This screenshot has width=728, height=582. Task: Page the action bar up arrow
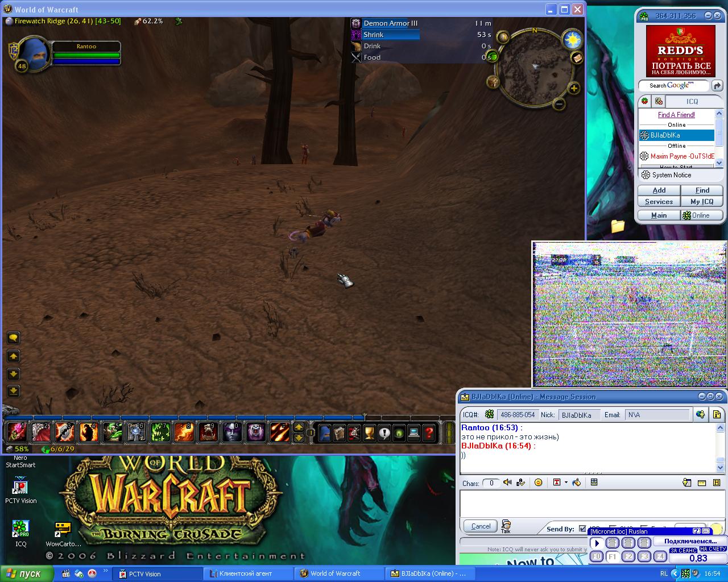[299, 428]
